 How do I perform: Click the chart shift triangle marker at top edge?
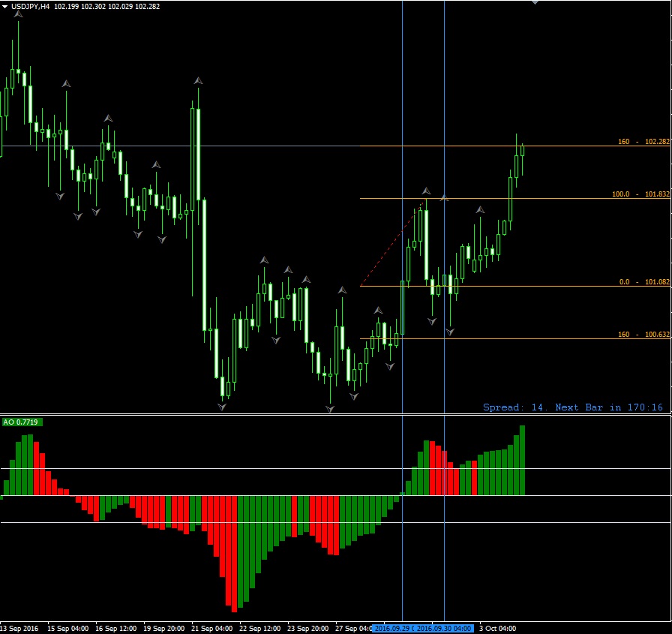click(x=535, y=2)
